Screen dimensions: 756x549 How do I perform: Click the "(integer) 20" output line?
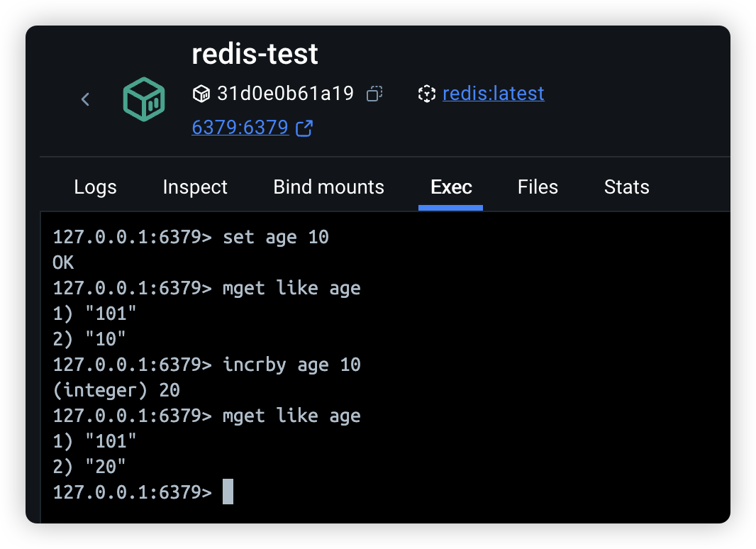pyautogui.click(x=116, y=390)
